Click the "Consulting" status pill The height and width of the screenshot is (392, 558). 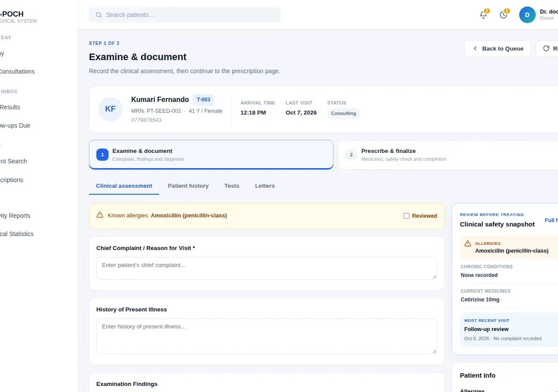(344, 113)
